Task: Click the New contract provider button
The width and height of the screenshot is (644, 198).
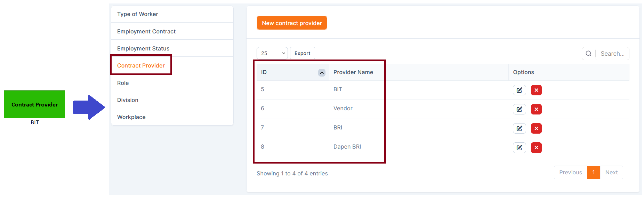Action: point(292,23)
